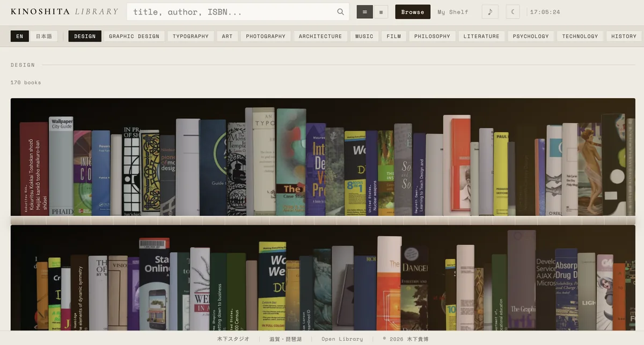Open the Absorption Drug book
644x345 pixels.
[x=566, y=289]
